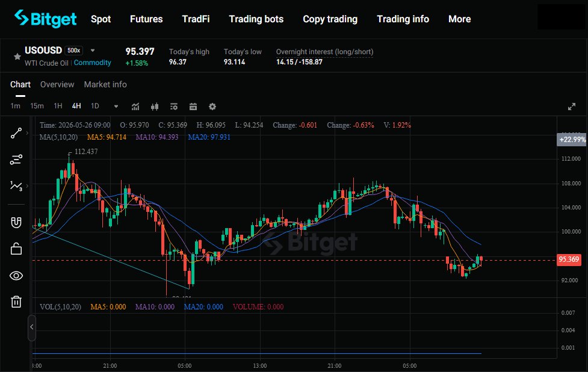Collapse the drawing toolbar with the arrow
Viewport: 588px width, 372px height.
[x=32, y=327]
